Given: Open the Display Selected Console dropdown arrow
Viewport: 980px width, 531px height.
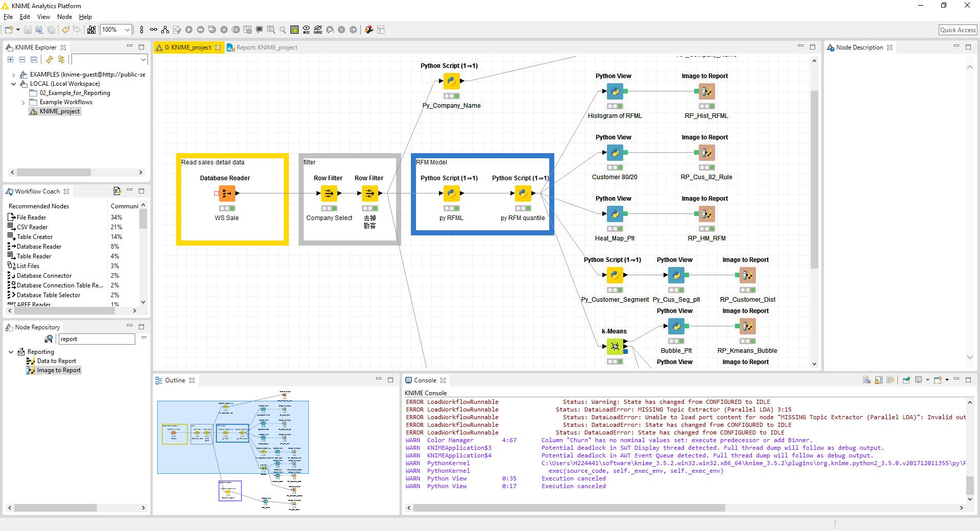Looking at the screenshot, I should (x=927, y=380).
